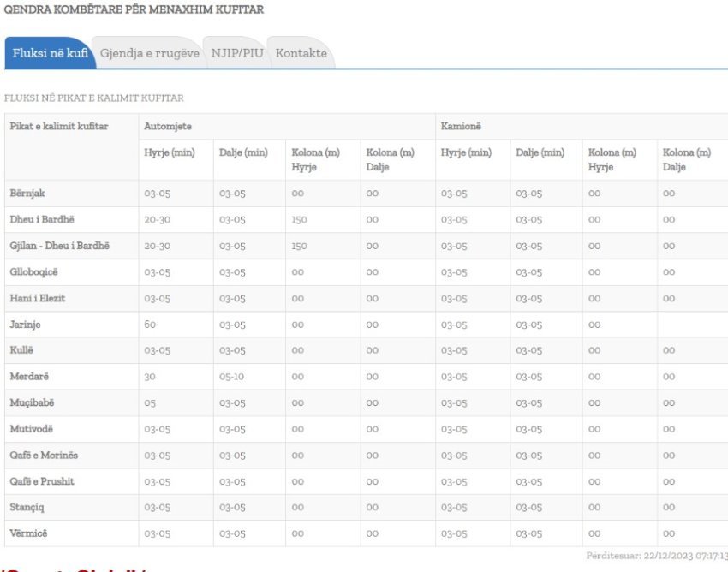
Task: Click the "Përditësuar" timestamp text
Action: point(657,557)
